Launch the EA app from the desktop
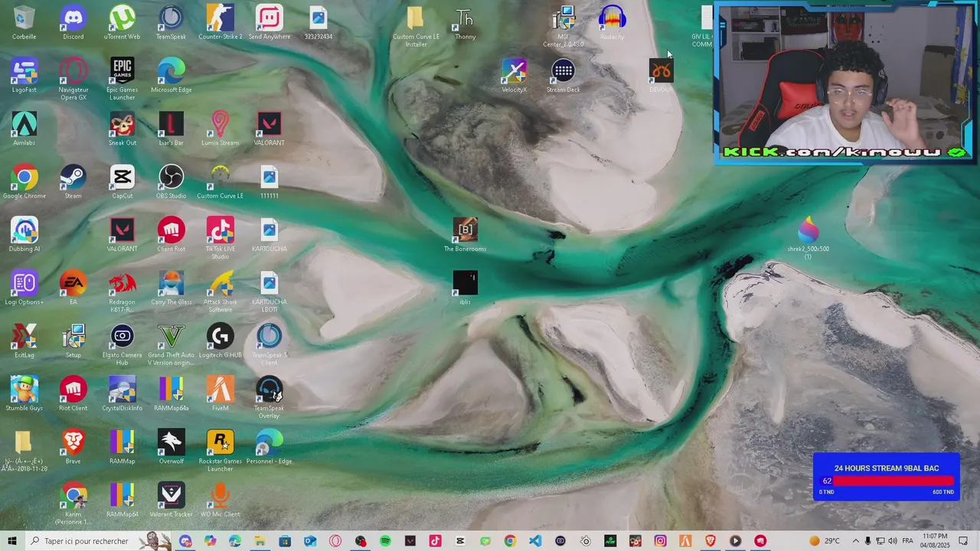This screenshot has width=980, height=551. (x=73, y=287)
